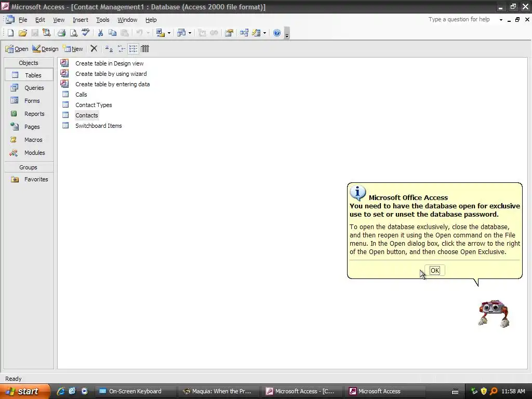Switch to Large Icons view

coord(109,49)
